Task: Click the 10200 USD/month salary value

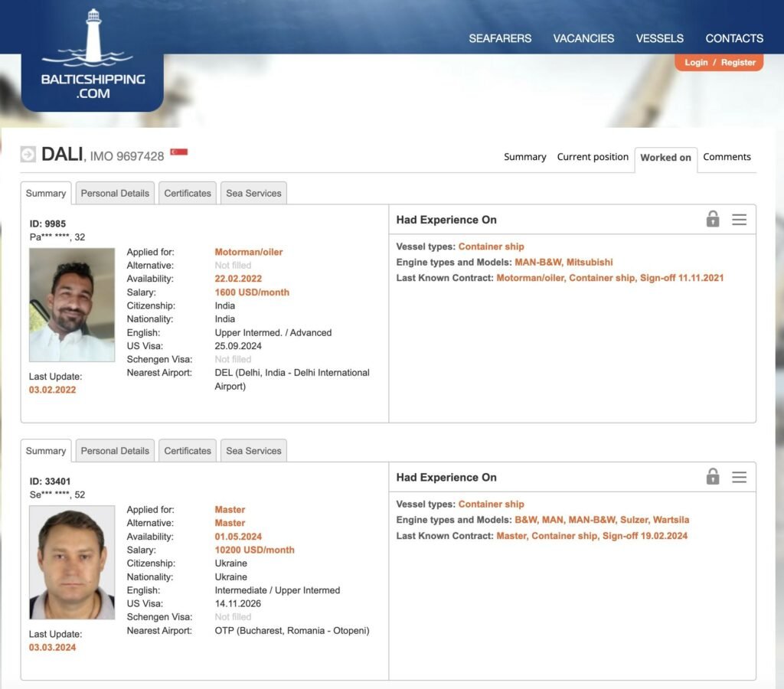Action: [254, 550]
